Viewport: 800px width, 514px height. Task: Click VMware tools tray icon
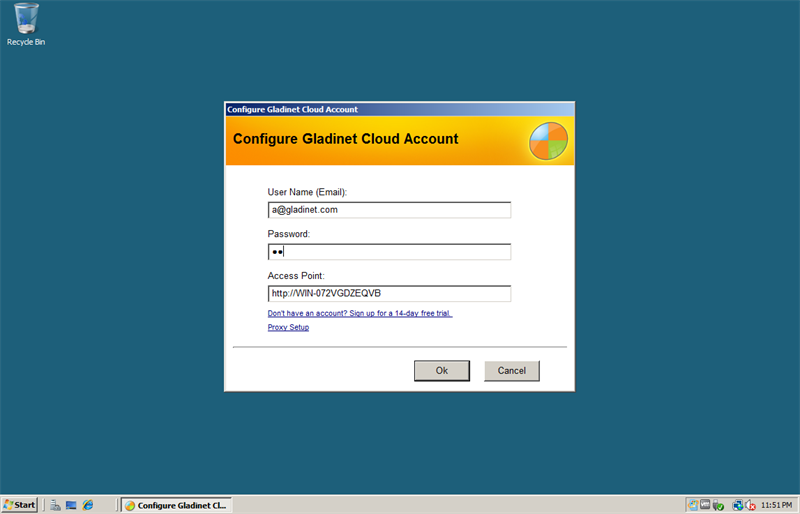point(705,505)
